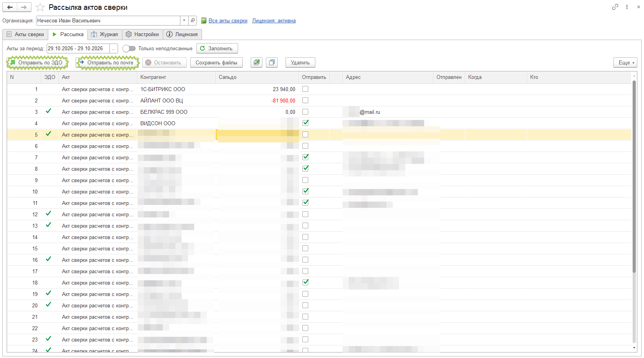This screenshot has width=644, height=358.
Task: Open 'Все акты сверки' link
Action: [228, 21]
